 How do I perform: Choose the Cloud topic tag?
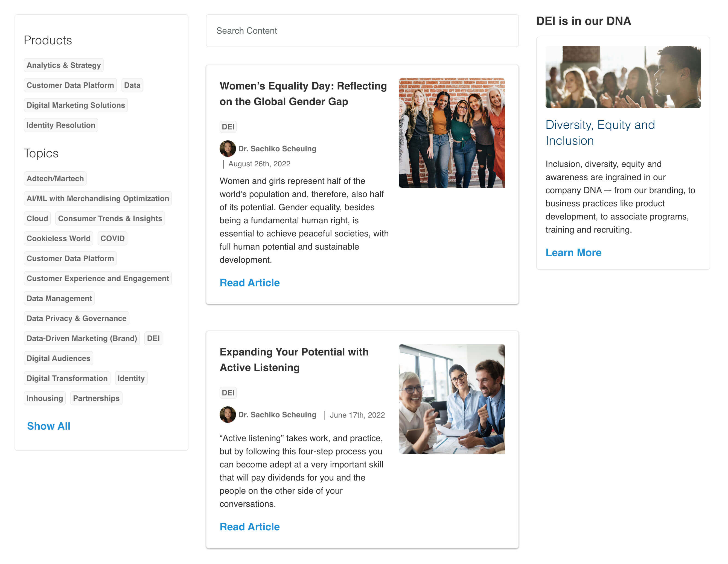click(37, 219)
